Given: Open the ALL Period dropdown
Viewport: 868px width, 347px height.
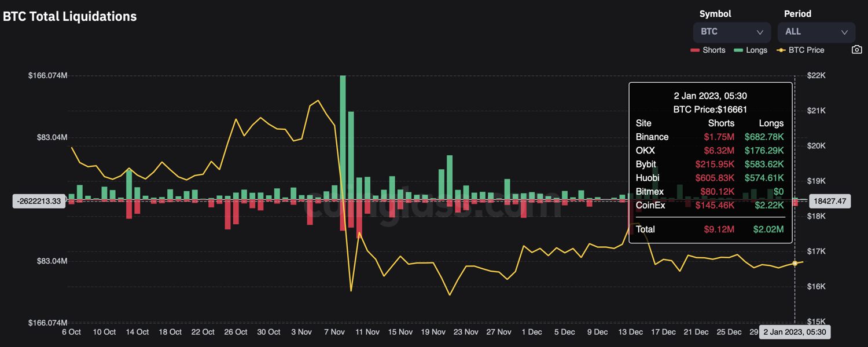Looking at the screenshot, I should (816, 32).
